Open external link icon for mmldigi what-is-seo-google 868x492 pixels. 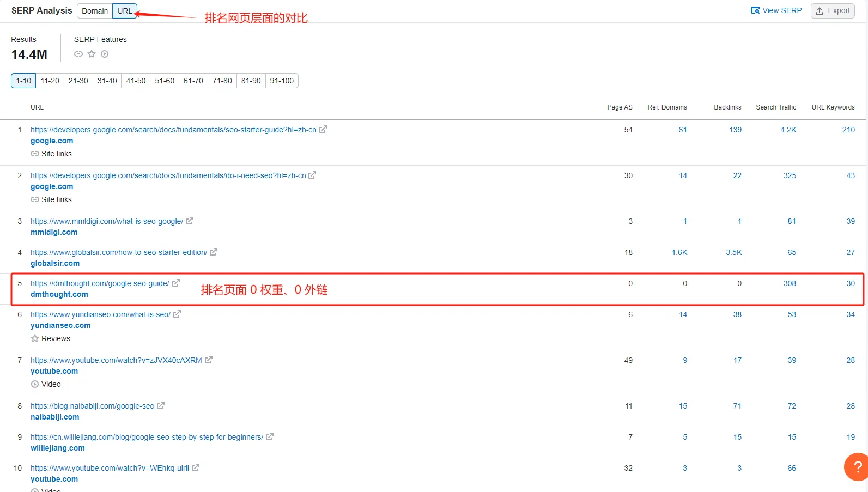(x=190, y=221)
